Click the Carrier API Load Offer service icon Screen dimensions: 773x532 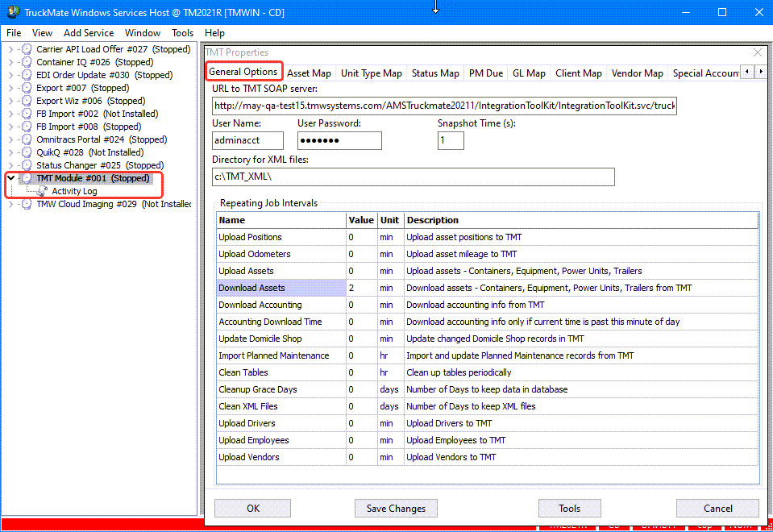(27, 49)
